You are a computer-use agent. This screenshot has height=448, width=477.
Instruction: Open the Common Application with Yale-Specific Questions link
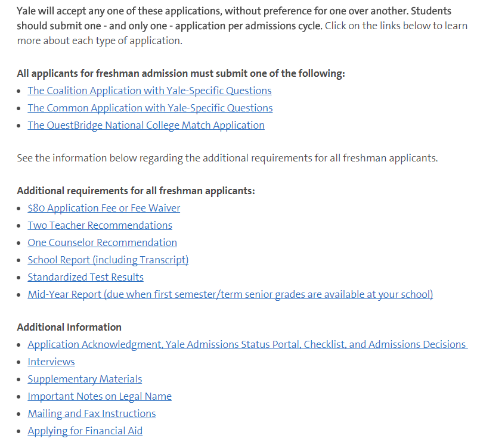click(150, 108)
